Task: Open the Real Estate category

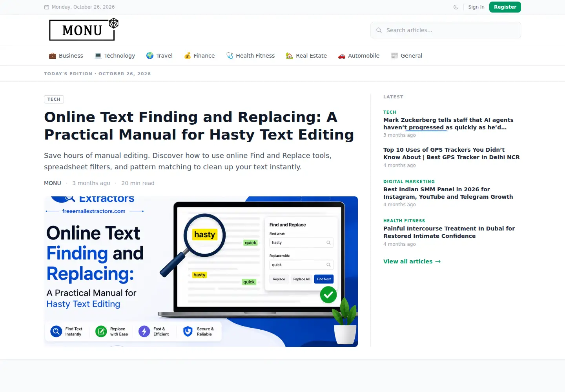Action: 306,56
